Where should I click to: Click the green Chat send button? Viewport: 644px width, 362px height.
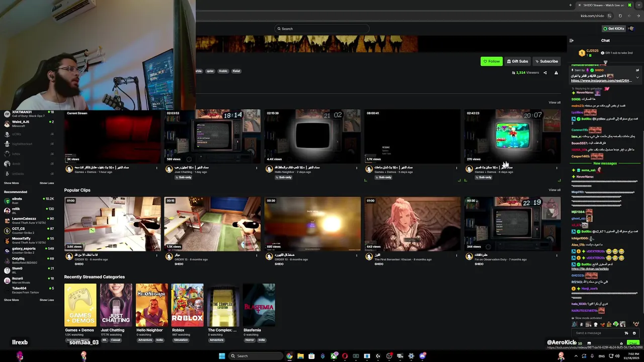click(x=633, y=343)
